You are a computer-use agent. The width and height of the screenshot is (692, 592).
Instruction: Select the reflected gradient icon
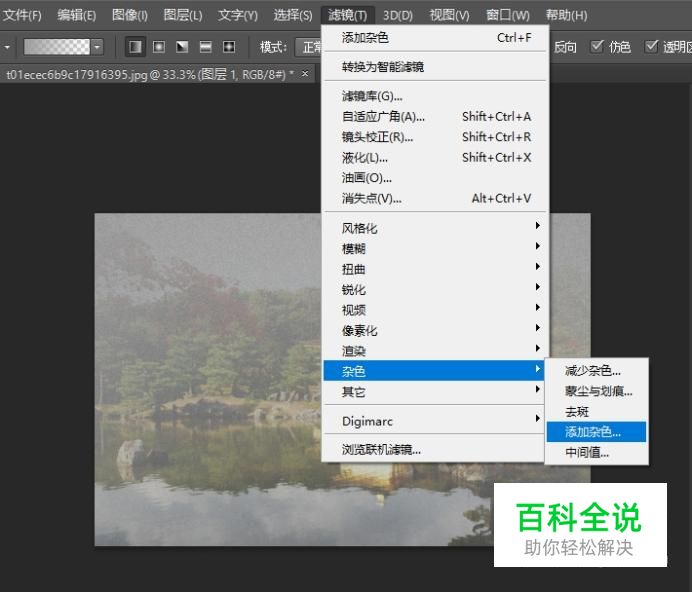coord(206,47)
